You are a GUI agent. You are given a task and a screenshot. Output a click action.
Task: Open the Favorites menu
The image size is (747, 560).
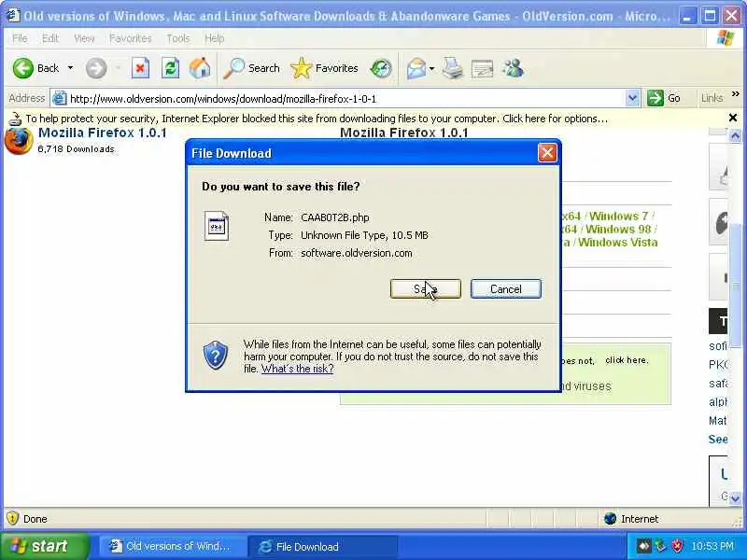(x=130, y=38)
